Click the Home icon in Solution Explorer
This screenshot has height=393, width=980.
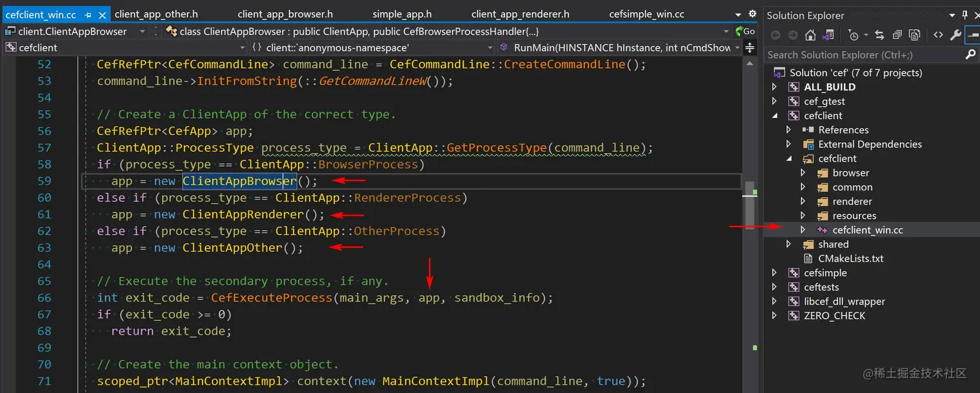click(x=810, y=35)
